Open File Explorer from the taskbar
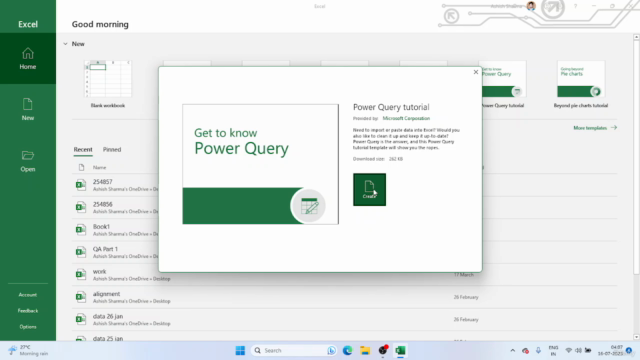This screenshot has height=360, width=640. pos(365,350)
